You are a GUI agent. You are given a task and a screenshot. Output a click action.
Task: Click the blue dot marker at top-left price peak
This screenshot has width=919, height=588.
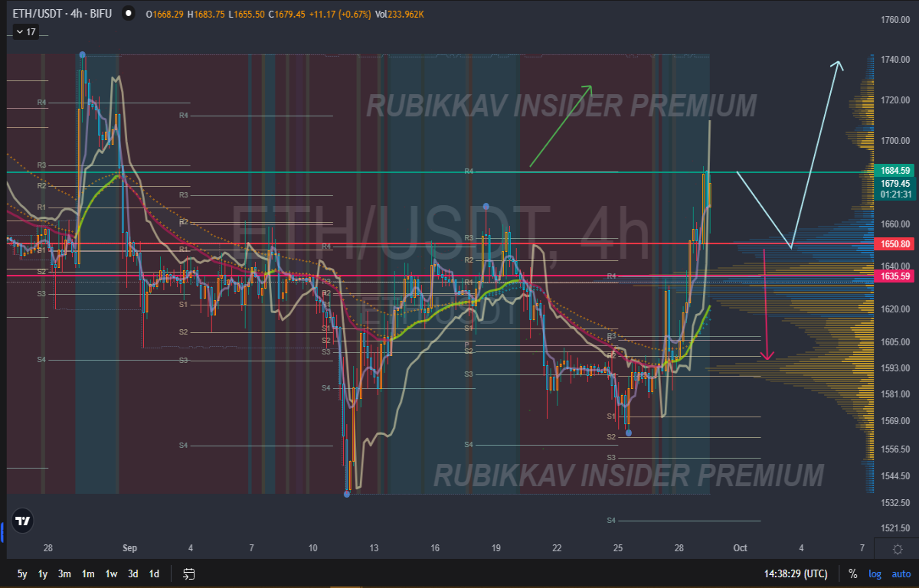click(x=82, y=54)
